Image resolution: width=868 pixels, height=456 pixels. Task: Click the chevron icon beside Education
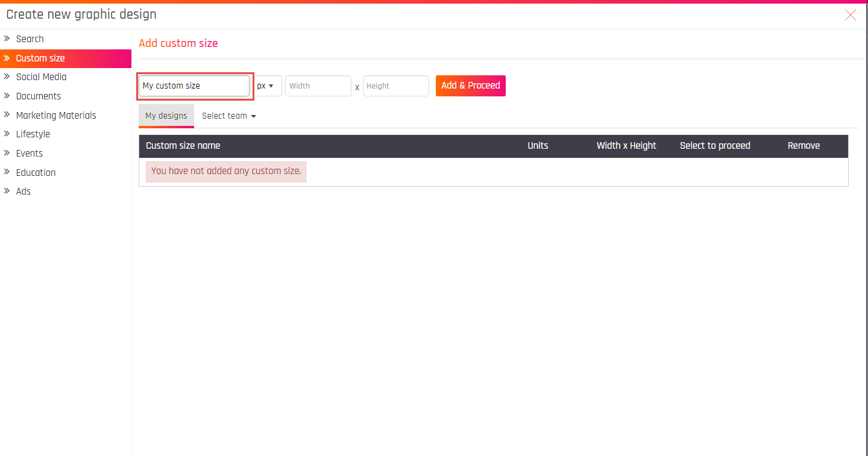coord(7,172)
